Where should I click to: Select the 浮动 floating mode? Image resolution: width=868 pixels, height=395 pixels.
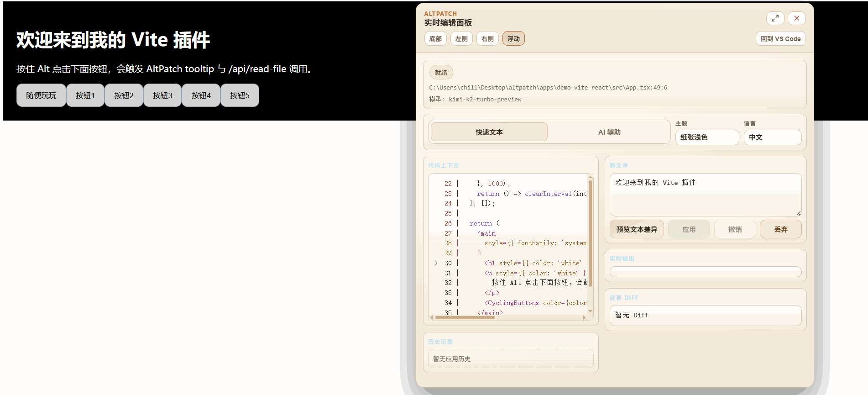pos(513,39)
